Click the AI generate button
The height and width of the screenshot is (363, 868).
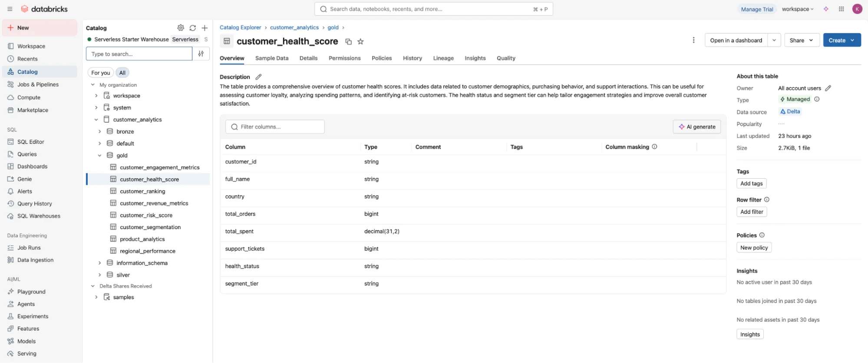tap(697, 127)
